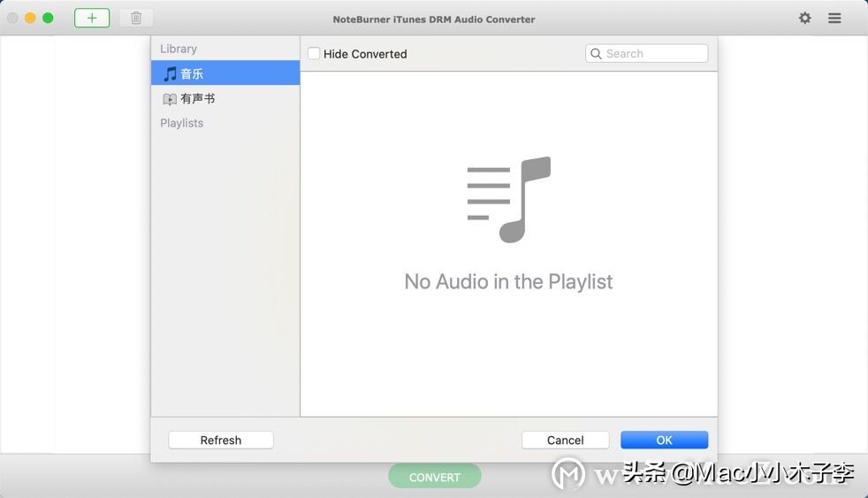
Task: Confirm with the OK button
Action: [x=665, y=440]
